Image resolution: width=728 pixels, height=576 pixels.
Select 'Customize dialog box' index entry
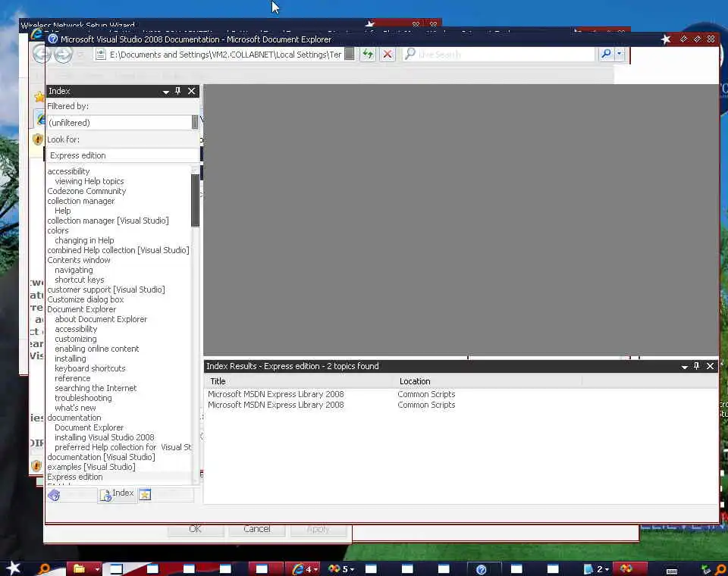86,299
